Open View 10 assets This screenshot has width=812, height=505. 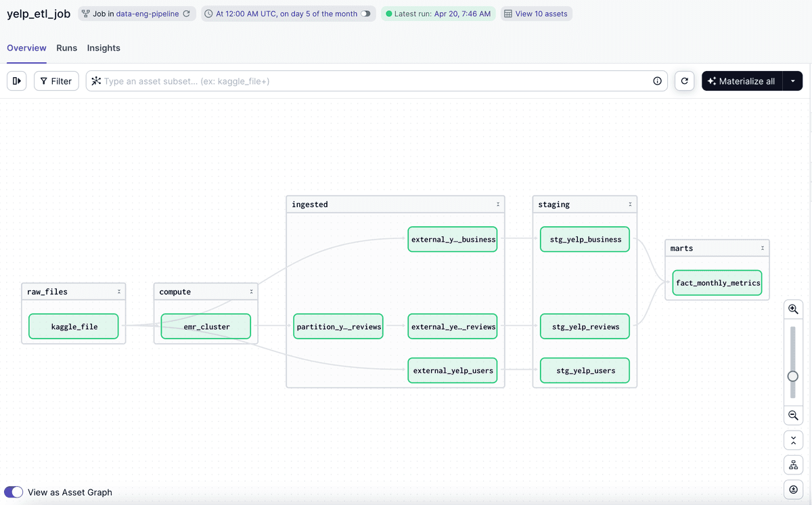[537, 13]
